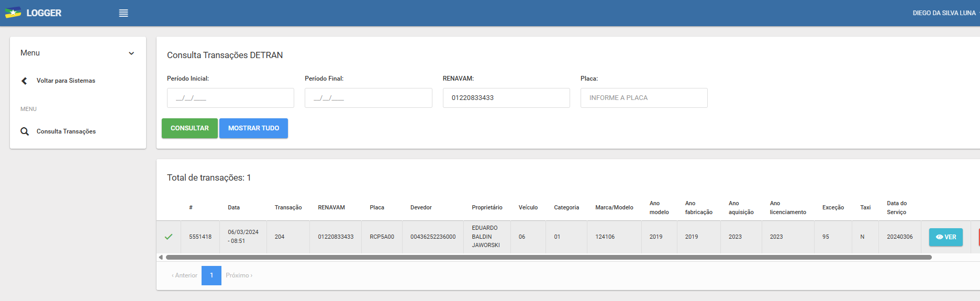
Task: Click the back arrow beside Voltar para Sistemas
Action: click(24, 81)
